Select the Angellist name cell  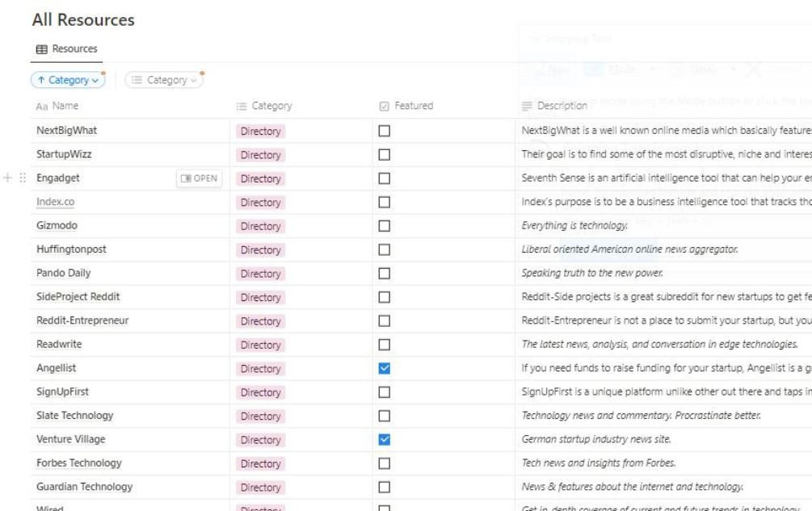130,368
